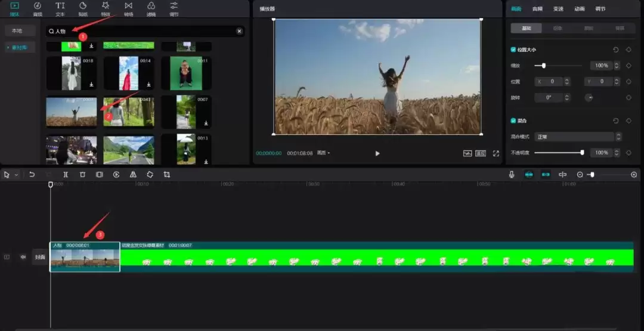644x331 pixels.
Task: Click the split clip tool in timeline toolbar
Action: tap(66, 175)
